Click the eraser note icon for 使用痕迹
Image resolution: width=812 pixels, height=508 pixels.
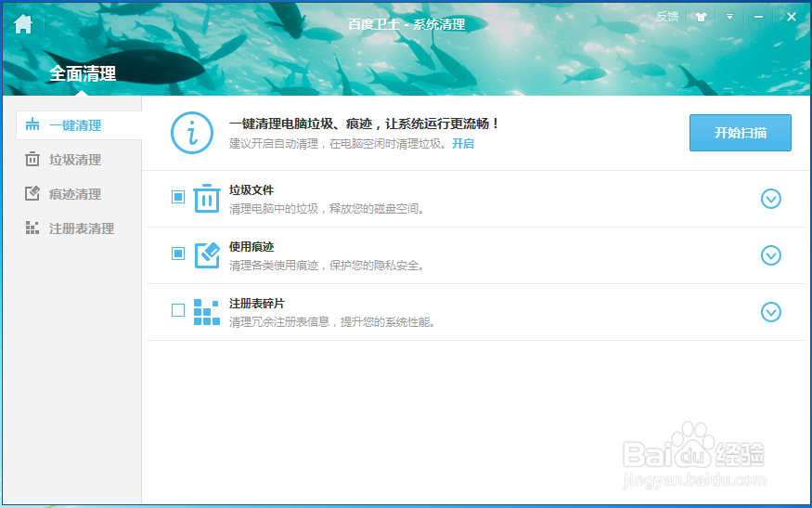(x=207, y=254)
